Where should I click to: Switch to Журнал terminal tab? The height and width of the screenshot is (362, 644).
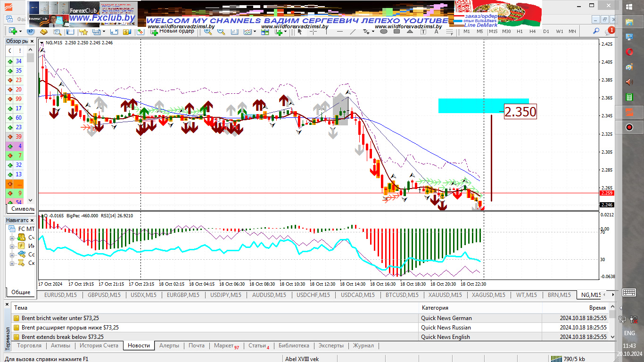[x=363, y=346]
